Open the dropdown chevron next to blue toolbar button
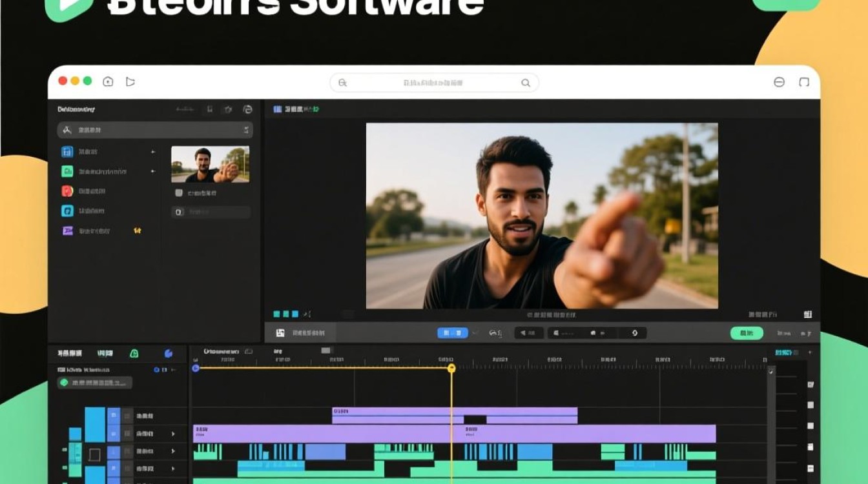This screenshot has height=484, width=868. point(475,333)
